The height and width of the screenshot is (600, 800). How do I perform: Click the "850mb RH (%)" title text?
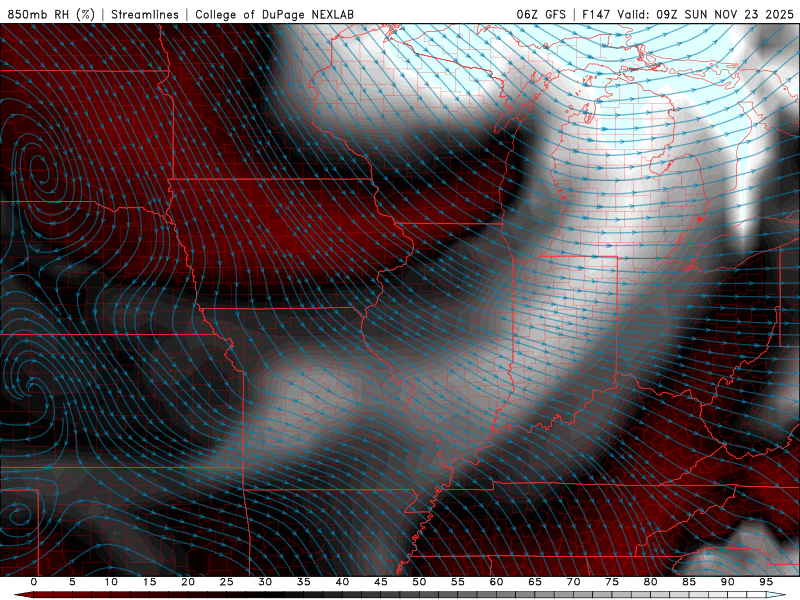(52, 14)
